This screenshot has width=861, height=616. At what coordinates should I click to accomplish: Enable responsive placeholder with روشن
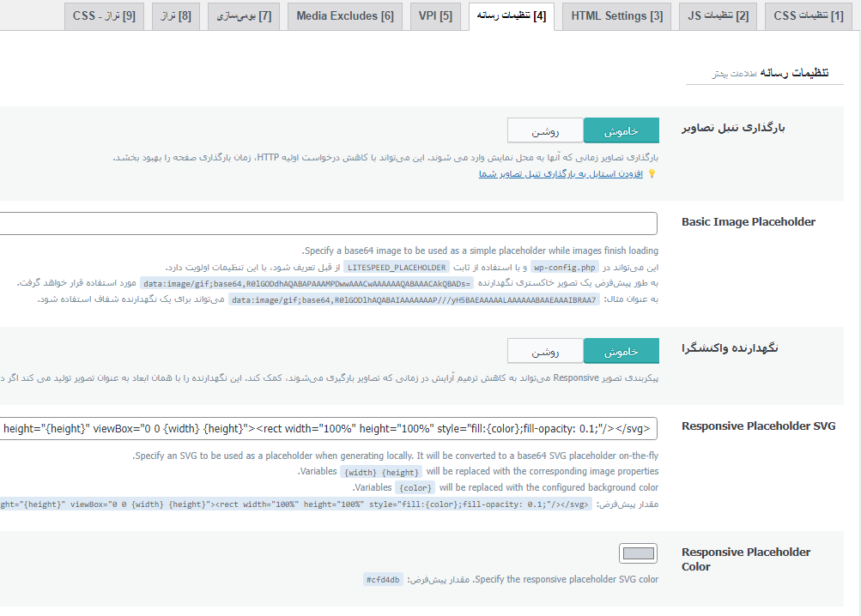pos(545,351)
